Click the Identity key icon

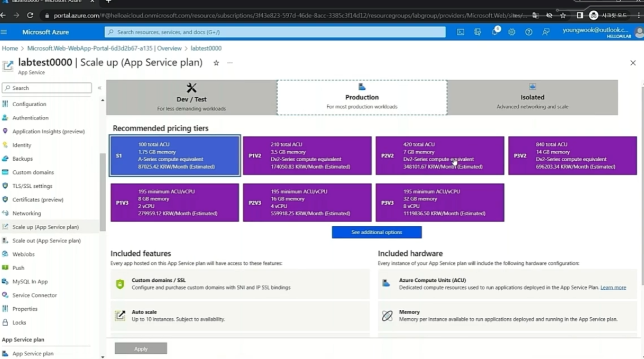point(5,145)
